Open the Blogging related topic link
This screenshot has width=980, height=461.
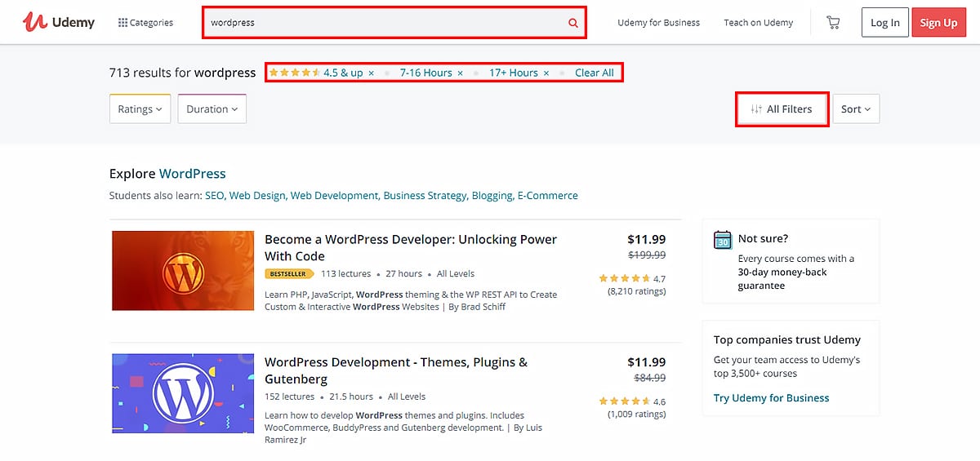(x=492, y=196)
